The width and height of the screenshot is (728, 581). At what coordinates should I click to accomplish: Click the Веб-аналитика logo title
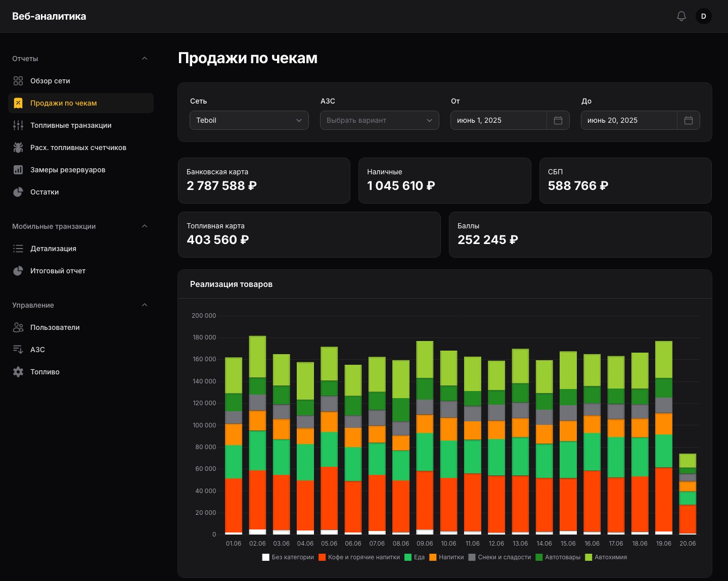[x=49, y=16]
